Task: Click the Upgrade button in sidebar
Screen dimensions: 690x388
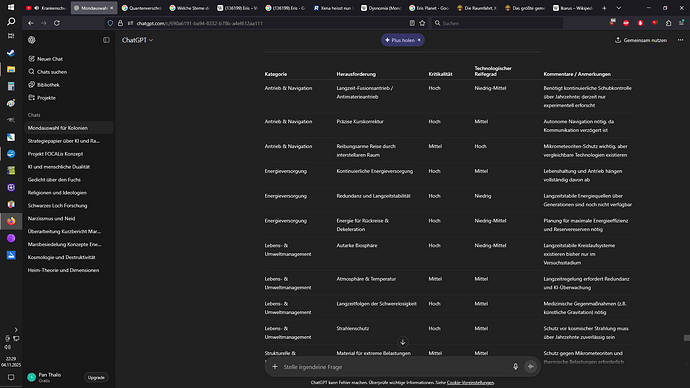Action: tap(96, 377)
